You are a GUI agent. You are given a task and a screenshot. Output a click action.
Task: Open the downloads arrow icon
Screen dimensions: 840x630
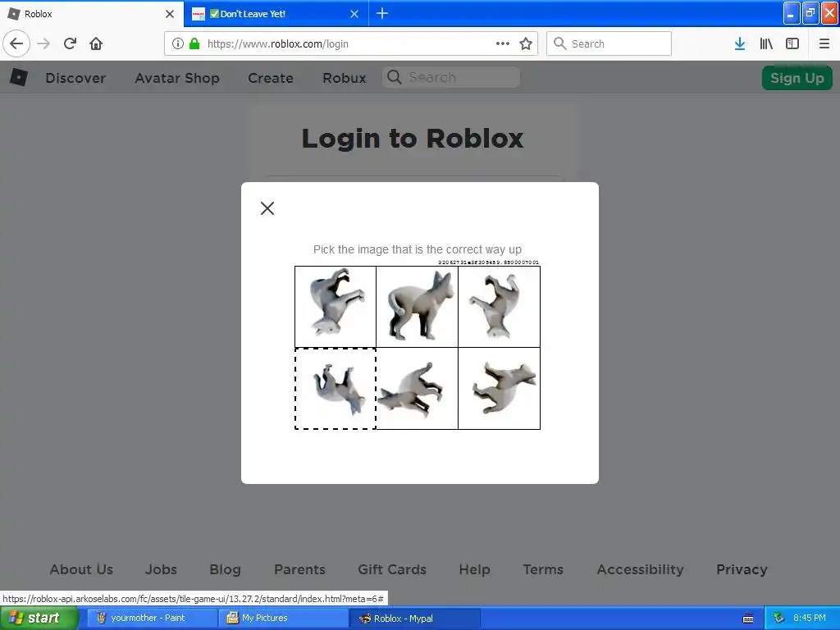coord(740,43)
